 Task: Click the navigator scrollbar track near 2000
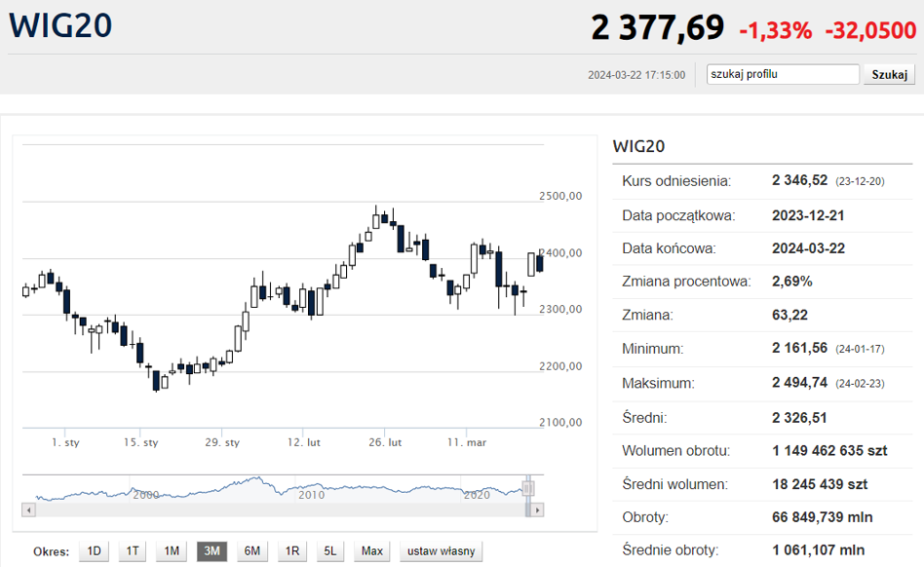click(x=146, y=510)
